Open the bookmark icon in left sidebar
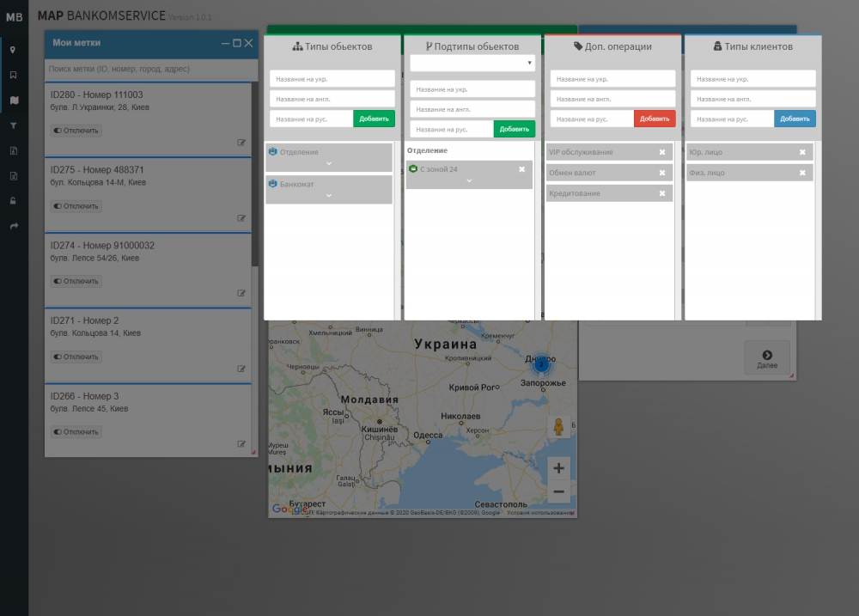 coord(13,75)
